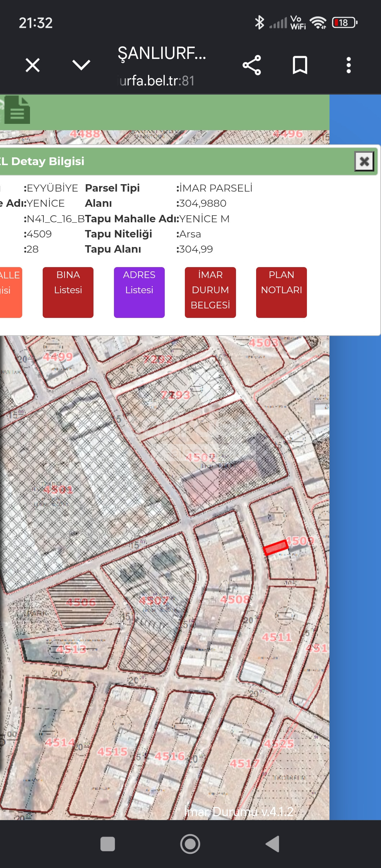Open PLAN NOTLARI
Viewport: 381px width, 868px height.
[282, 292]
